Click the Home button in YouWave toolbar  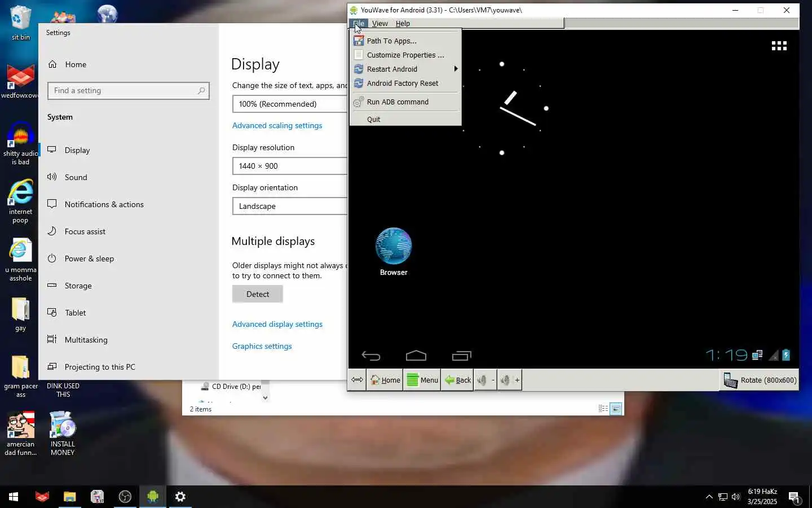point(385,380)
